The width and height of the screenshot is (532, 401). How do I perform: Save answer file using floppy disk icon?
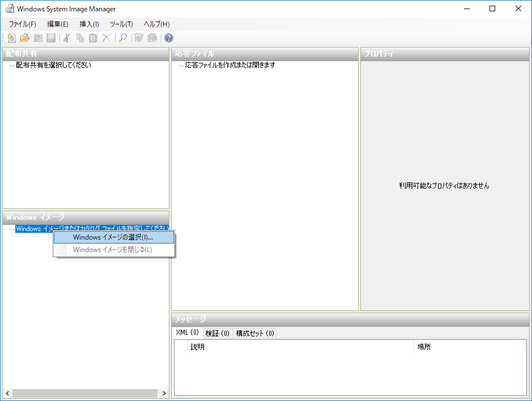[51, 38]
